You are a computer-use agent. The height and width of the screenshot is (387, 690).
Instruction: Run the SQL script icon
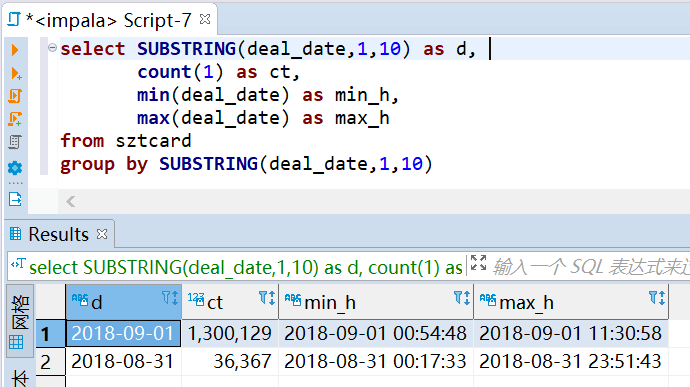tap(15, 96)
